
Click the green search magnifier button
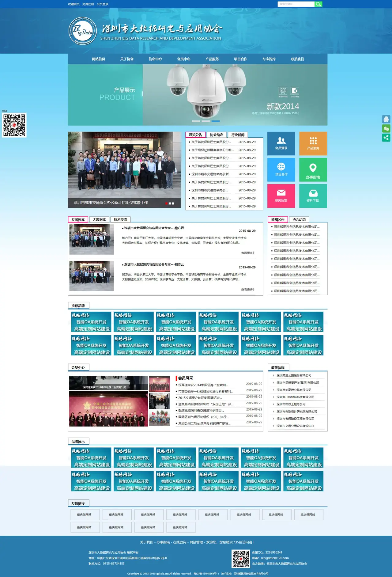318,4
